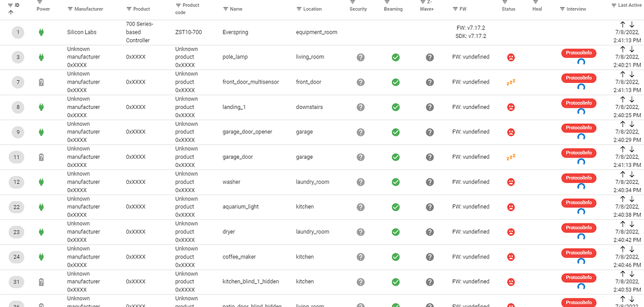
Task: Open the Name column filter
Action: (x=225, y=9)
